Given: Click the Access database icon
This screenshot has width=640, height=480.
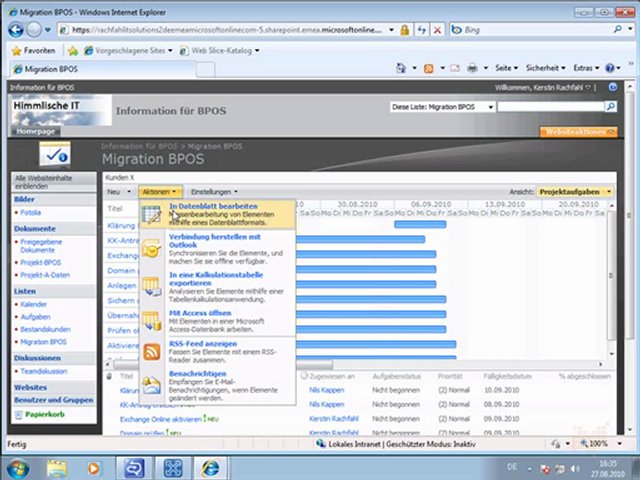Looking at the screenshot, I should [x=152, y=321].
